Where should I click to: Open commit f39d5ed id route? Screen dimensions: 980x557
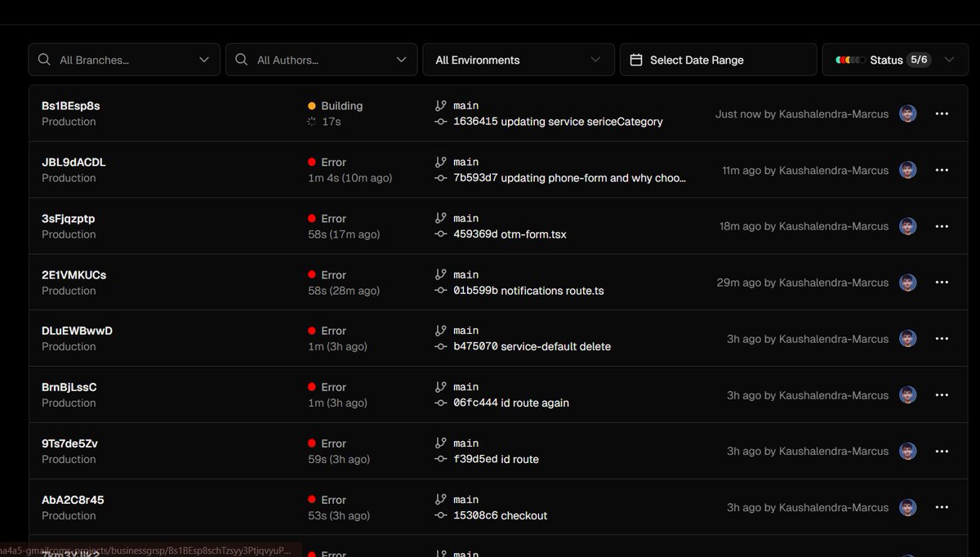pos(496,459)
